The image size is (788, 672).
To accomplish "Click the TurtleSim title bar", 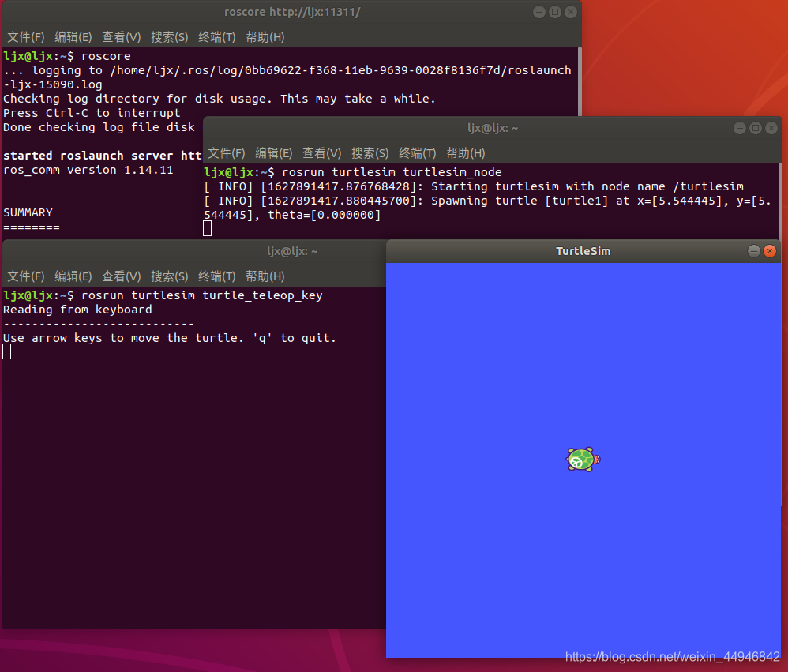I will 583,251.
